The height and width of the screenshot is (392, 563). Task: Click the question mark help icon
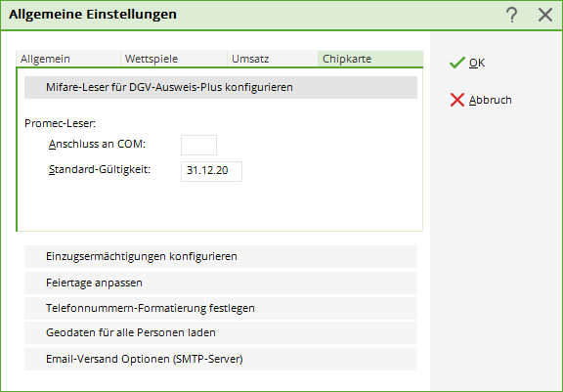[x=511, y=15]
